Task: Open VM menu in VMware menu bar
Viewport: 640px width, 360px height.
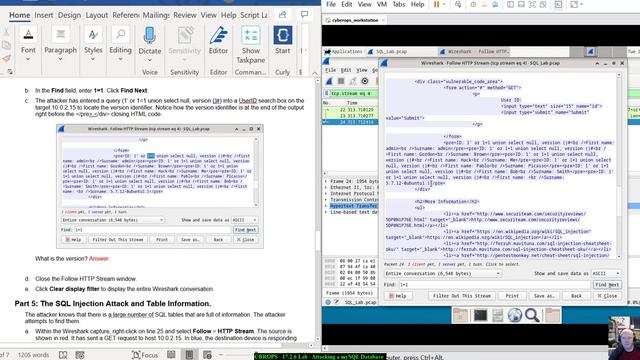Action: [382, 4]
